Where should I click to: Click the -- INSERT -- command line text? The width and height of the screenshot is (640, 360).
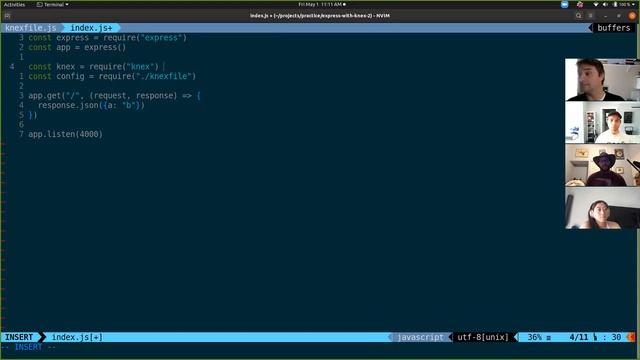(x=29, y=347)
